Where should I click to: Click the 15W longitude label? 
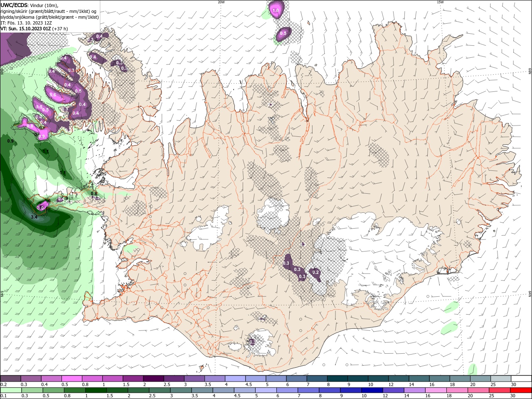point(440,2)
